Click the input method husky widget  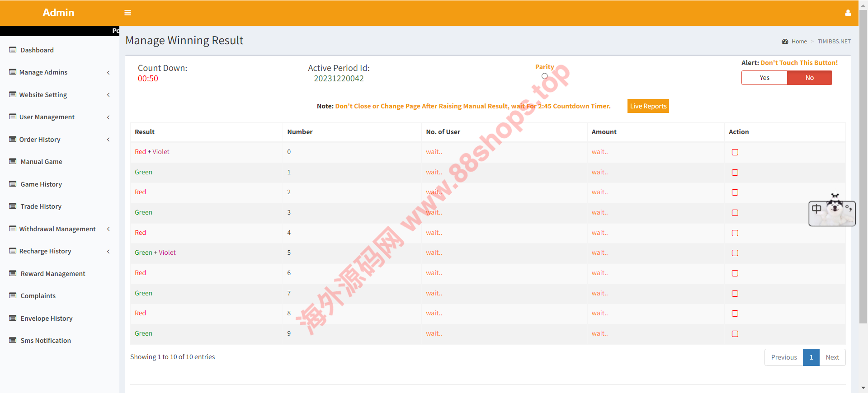click(x=832, y=213)
